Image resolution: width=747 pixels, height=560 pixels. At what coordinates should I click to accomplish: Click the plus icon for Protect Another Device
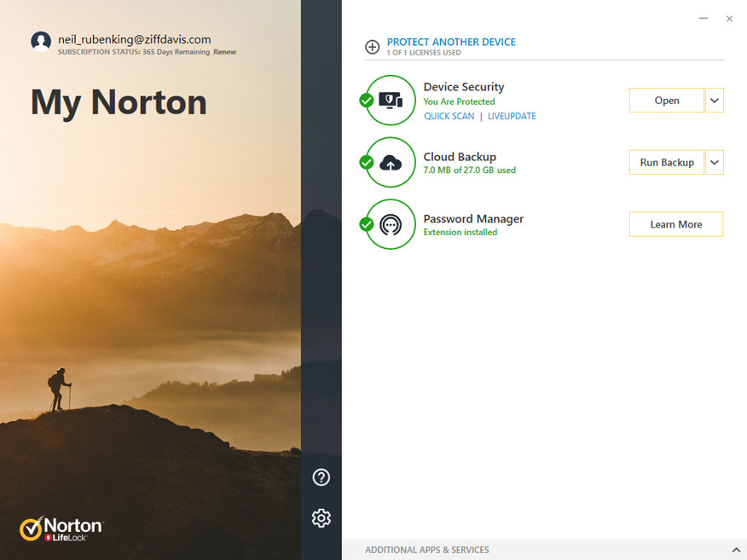pyautogui.click(x=372, y=47)
